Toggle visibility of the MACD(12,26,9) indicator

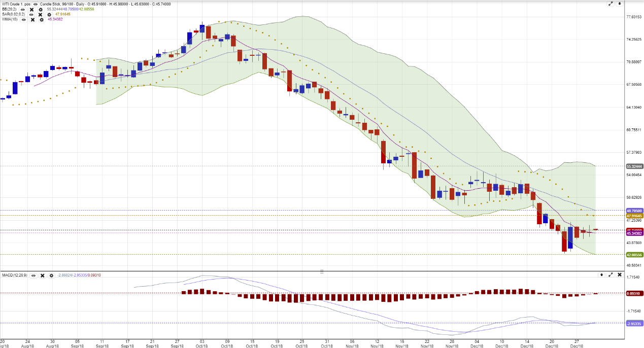(33, 275)
